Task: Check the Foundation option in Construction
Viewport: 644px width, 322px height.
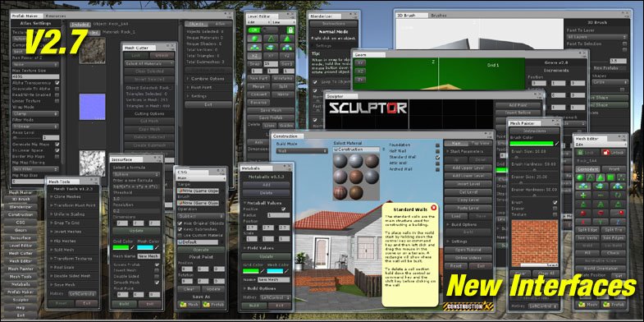Action: click(438, 145)
